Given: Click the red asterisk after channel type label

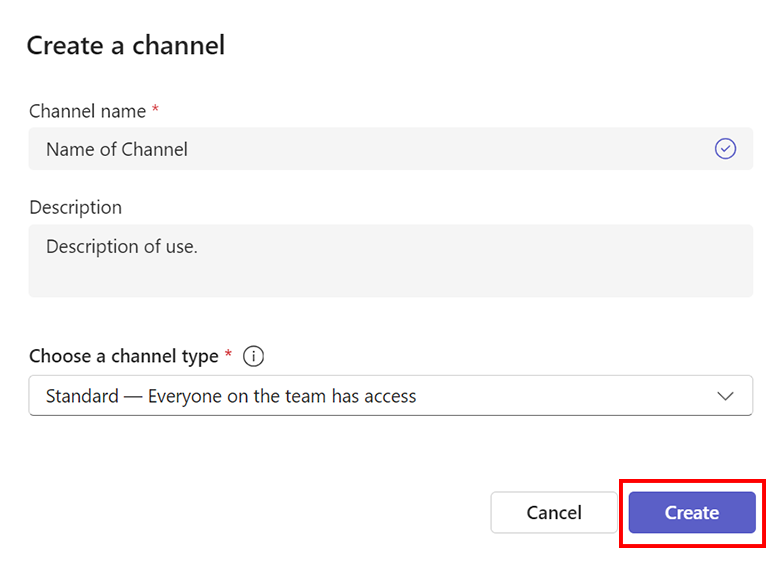Looking at the screenshot, I should (x=228, y=356).
